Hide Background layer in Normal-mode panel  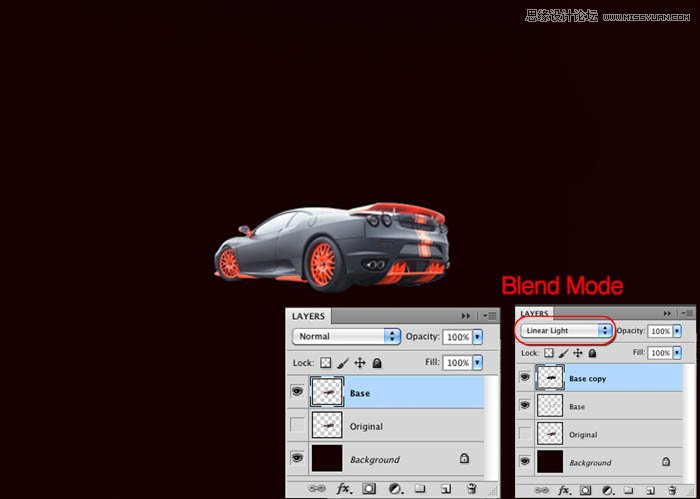[297, 459]
